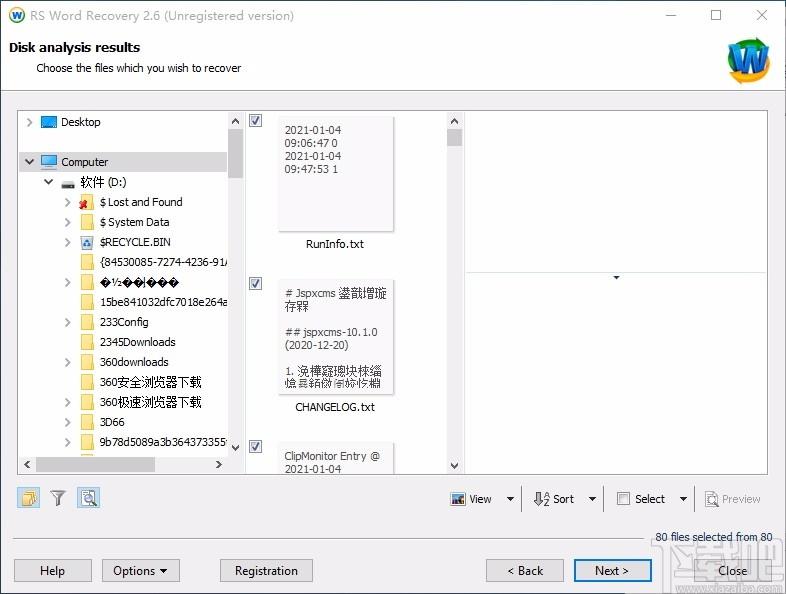This screenshot has width=786, height=594.
Task: Click the tree scroll-left arrow
Action: 27,465
